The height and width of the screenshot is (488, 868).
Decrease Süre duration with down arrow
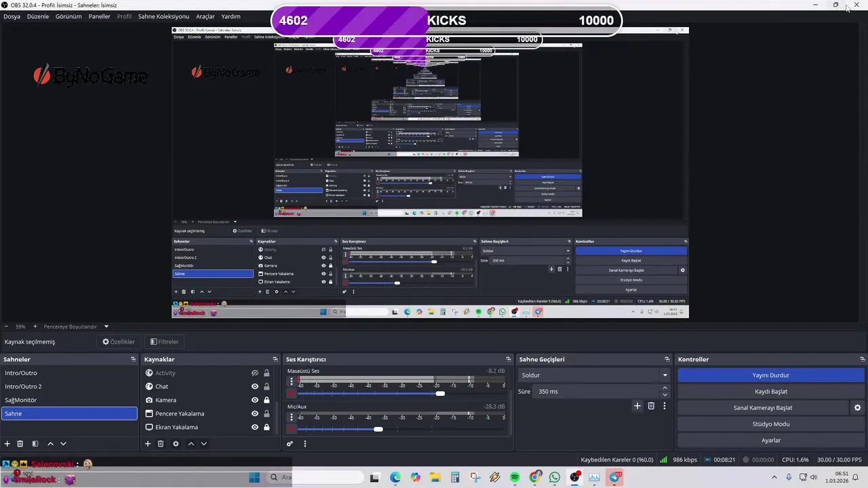click(665, 394)
